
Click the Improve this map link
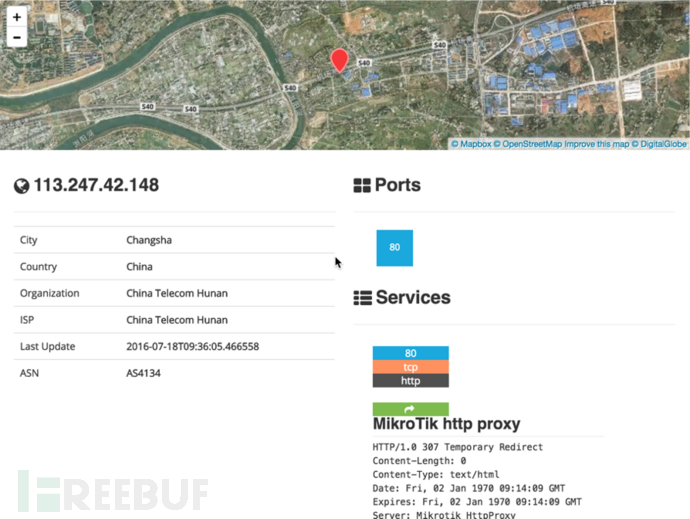tap(597, 144)
